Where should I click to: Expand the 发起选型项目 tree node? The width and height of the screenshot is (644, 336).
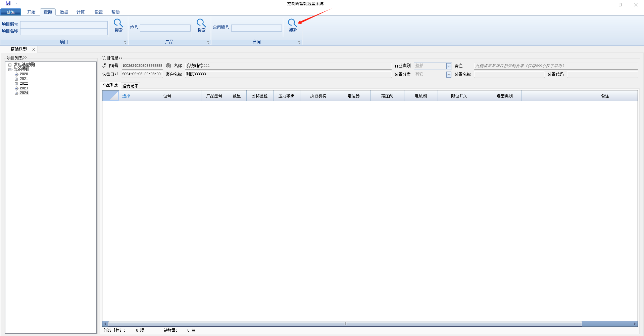point(10,65)
